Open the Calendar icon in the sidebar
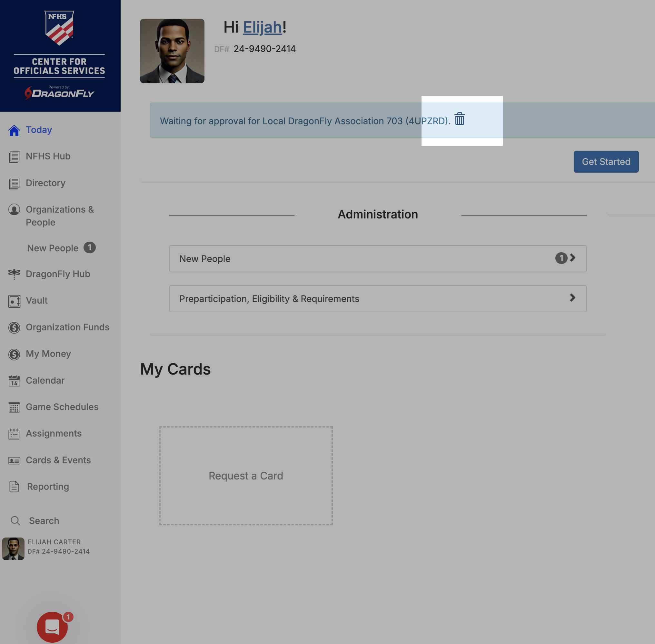 point(14,381)
